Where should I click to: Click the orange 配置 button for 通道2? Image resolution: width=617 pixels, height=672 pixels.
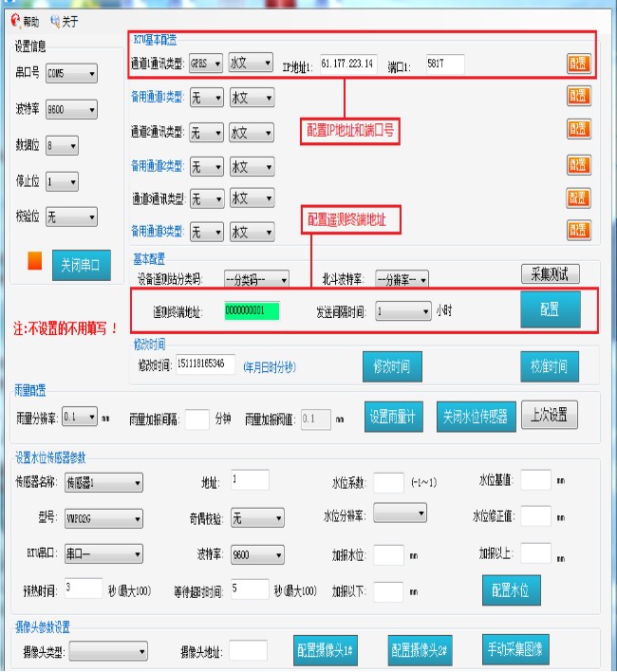pos(579,129)
